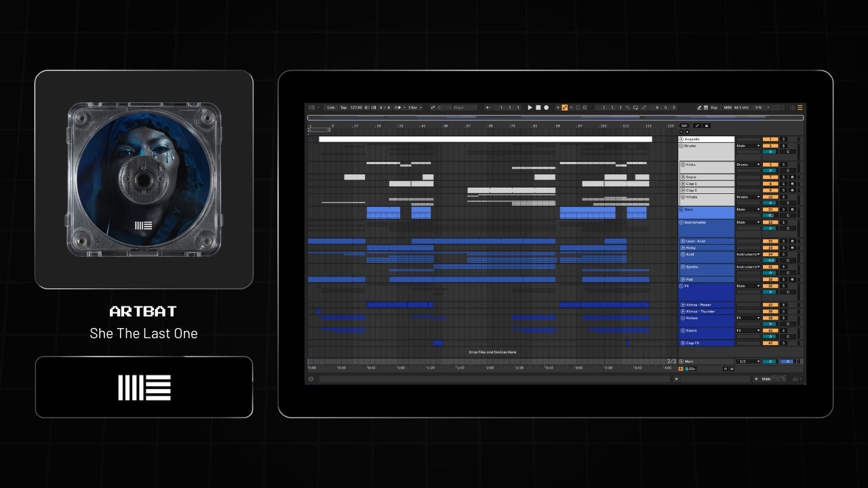Collapse the Acid group track
This screenshot has width=868, height=488.
(x=683, y=254)
